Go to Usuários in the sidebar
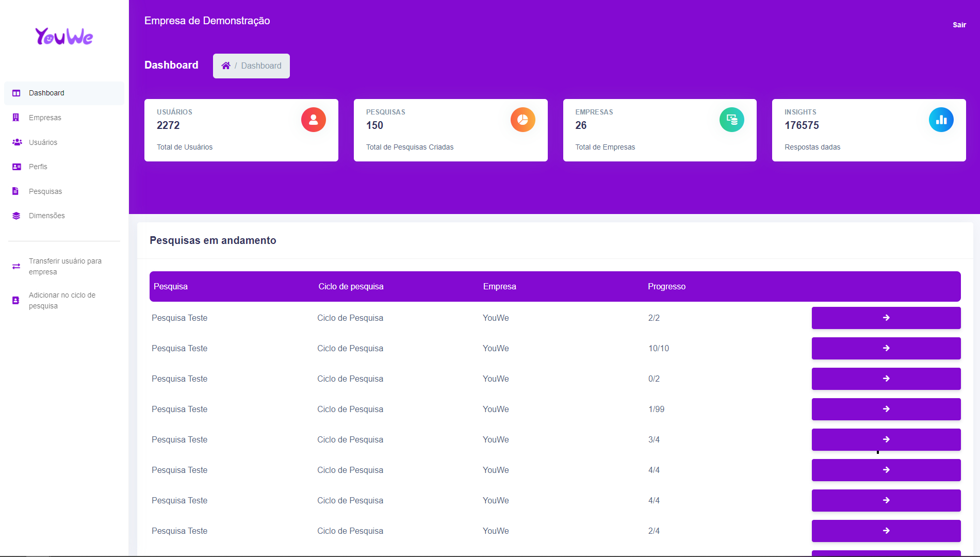 (43, 142)
